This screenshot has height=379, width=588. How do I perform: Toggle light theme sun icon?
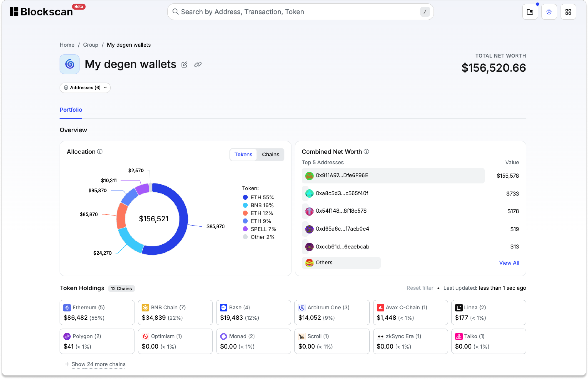[549, 12]
